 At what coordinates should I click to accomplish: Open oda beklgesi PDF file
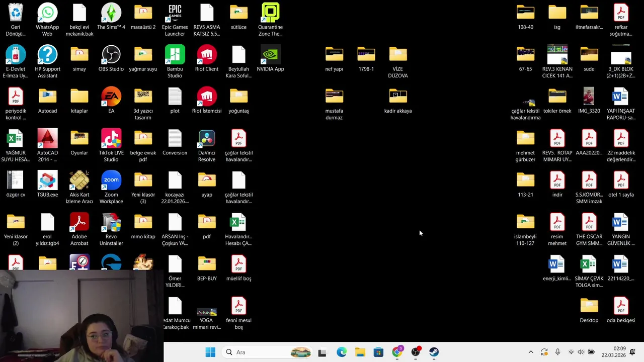[x=621, y=306]
